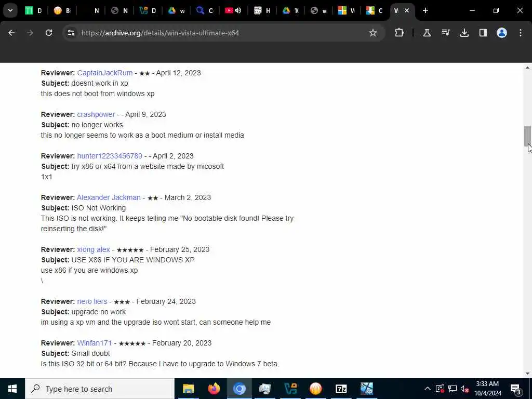This screenshot has width=532, height=399.
Task: Expand the tab search dropdown
Action: point(10,10)
